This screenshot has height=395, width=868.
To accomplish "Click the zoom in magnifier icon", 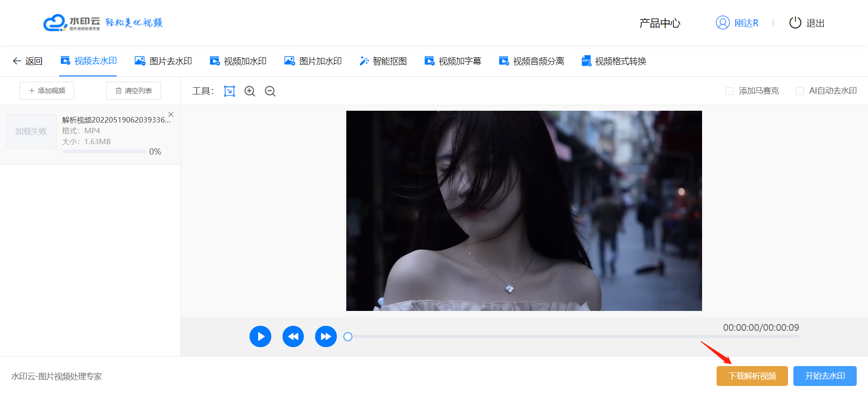I will (x=250, y=91).
